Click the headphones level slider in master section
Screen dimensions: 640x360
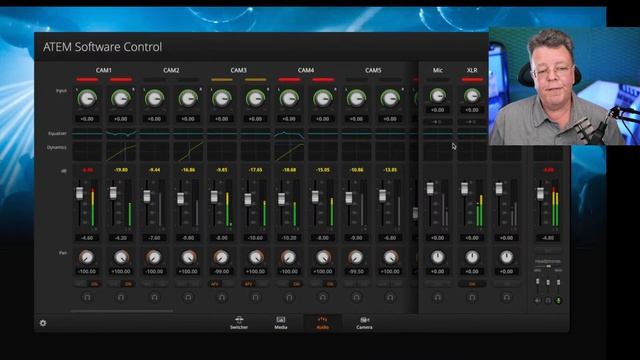coord(548,266)
